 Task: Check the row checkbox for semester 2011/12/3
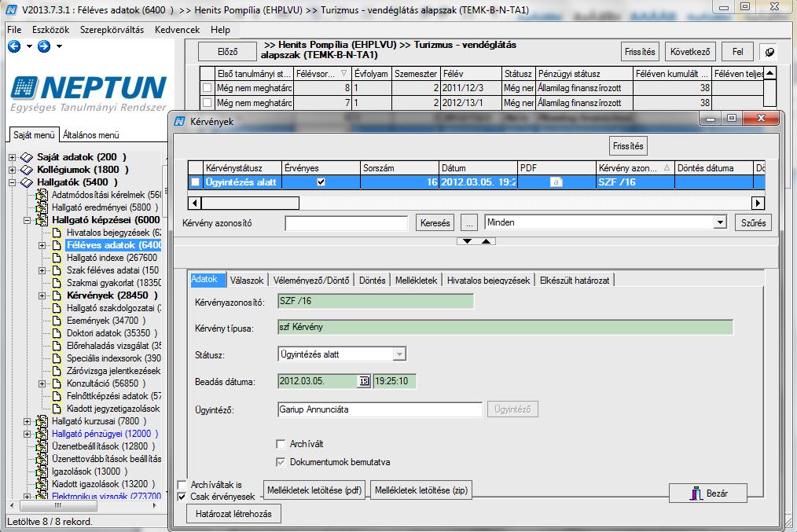(207, 88)
